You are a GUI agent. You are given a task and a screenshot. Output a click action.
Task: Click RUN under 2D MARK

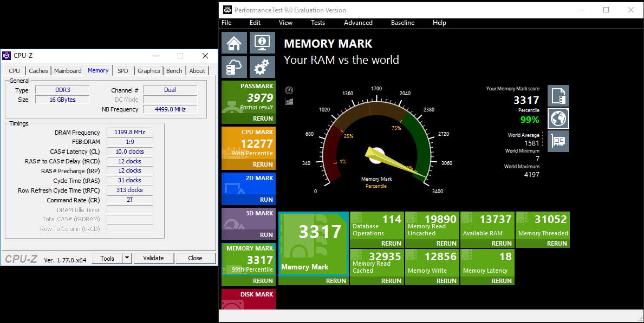pyautogui.click(x=266, y=200)
